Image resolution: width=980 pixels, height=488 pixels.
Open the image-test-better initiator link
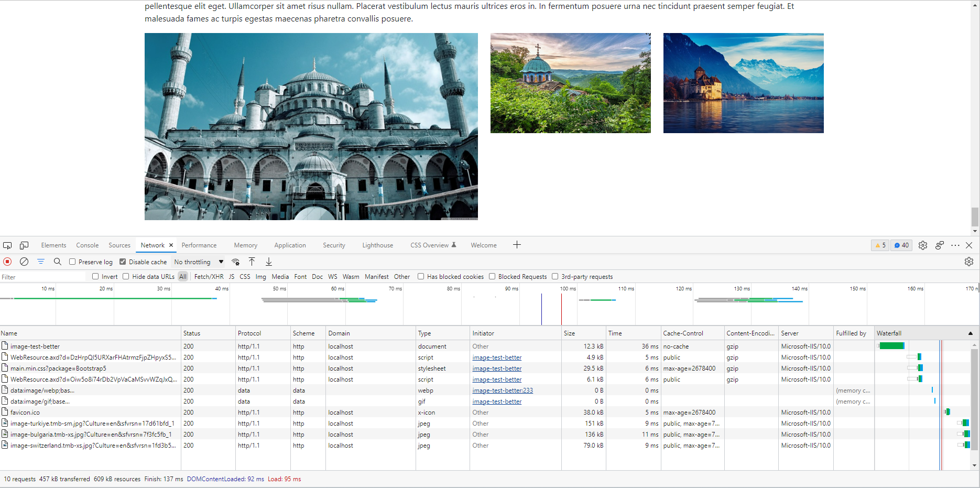click(x=496, y=357)
